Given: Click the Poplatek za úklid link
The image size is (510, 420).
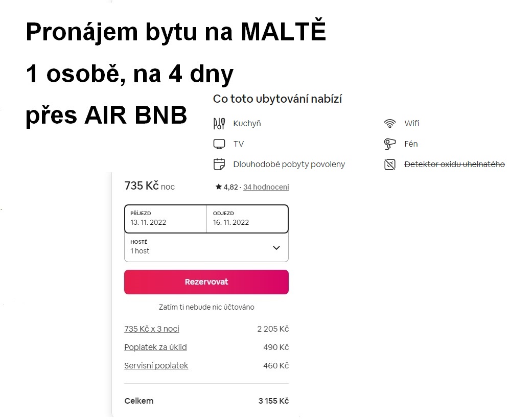Looking at the screenshot, I should point(155,347).
